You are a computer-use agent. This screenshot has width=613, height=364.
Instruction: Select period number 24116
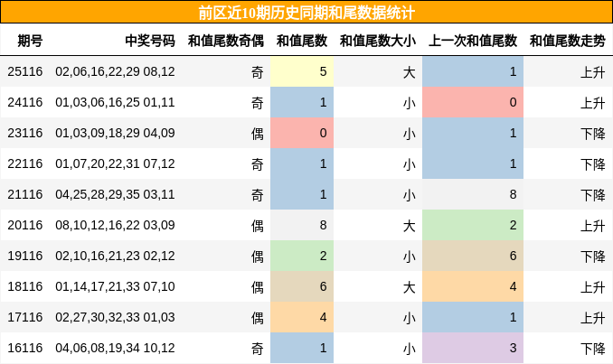(25, 102)
